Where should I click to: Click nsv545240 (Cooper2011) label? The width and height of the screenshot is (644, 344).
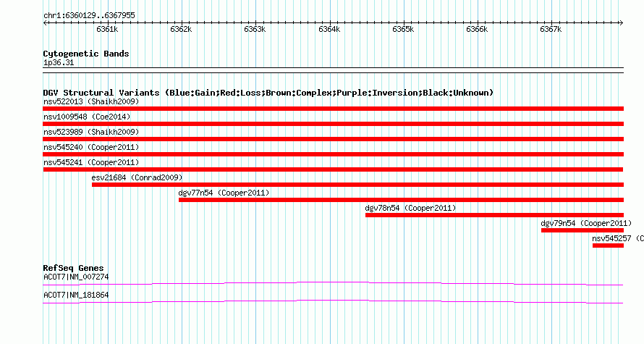pos(91,147)
